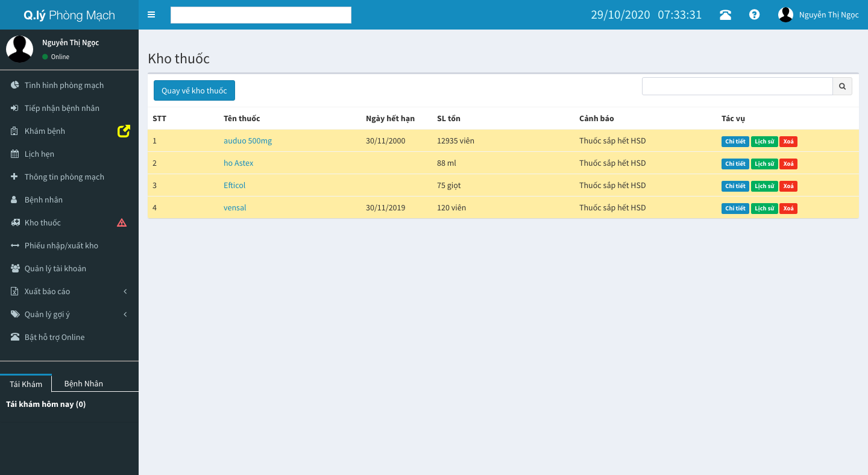
Task: Open the auduo 500mg drug link
Action: click(248, 140)
